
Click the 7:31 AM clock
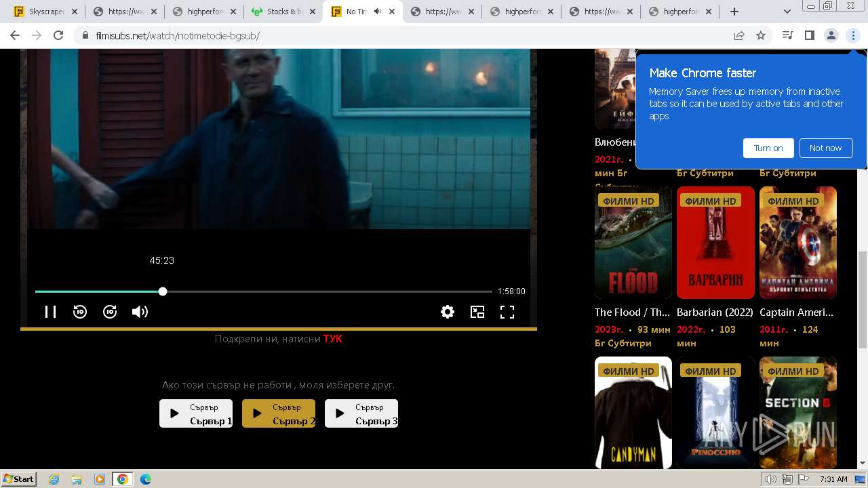click(833, 479)
